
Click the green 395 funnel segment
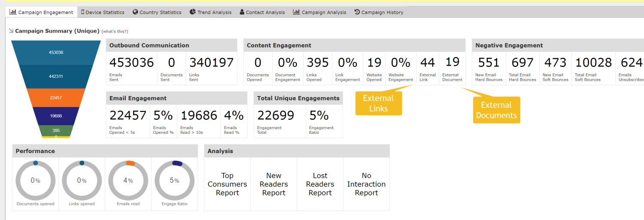(56, 130)
